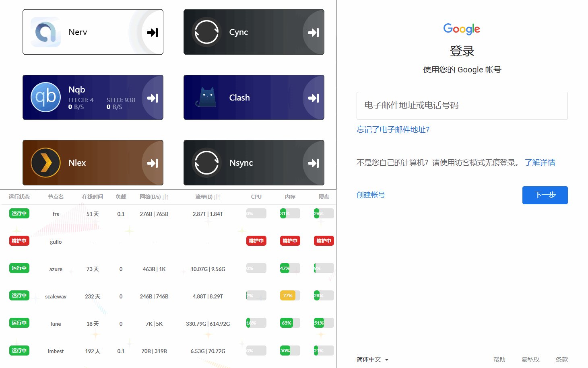Click node name lune

pyautogui.click(x=56, y=324)
